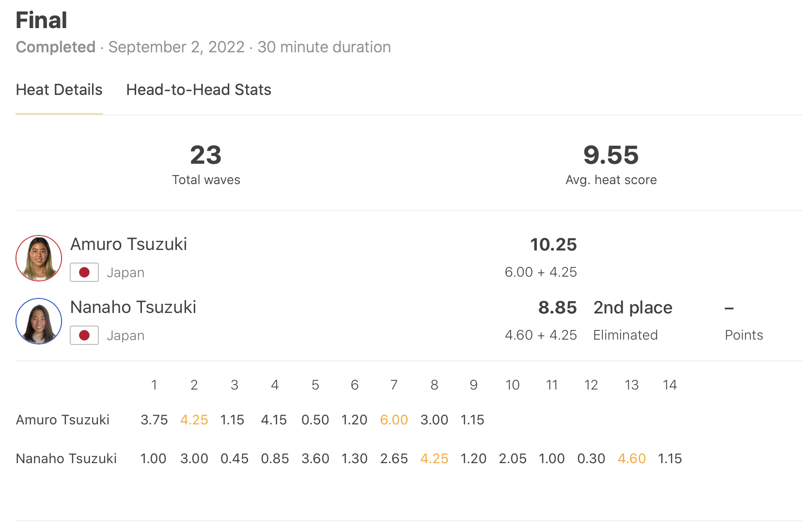Click the Amuro Tsuzuki name beside her photo
Image resolution: width=812 pixels, height=530 pixels.
tap(128, 244)
